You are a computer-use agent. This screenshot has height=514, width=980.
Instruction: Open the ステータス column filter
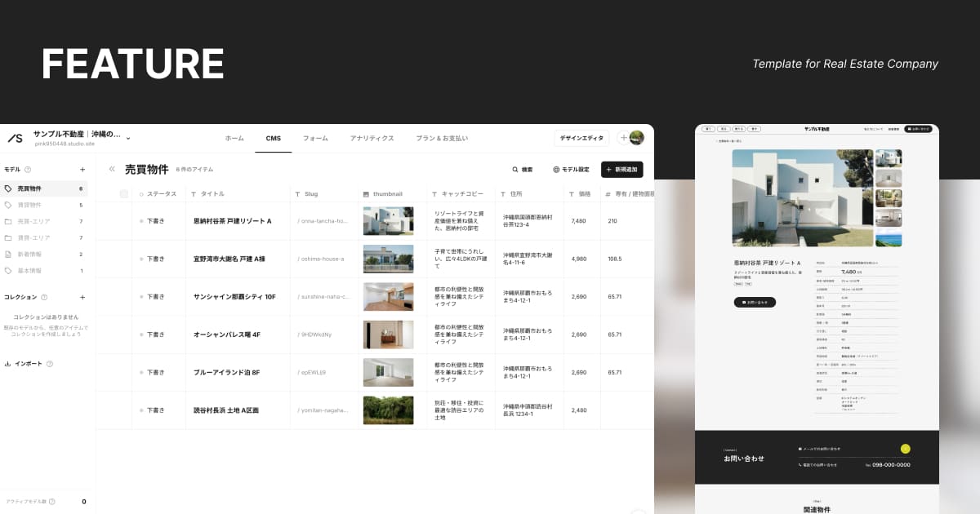pos(141,193)
